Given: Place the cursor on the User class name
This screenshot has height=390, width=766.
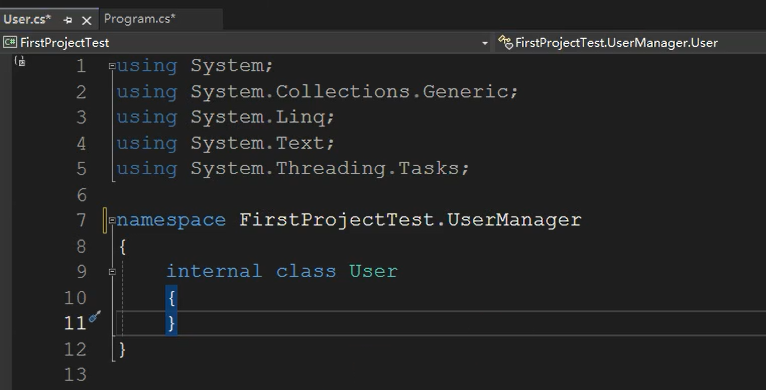Looking at the screenshot, I should (373, 271).
